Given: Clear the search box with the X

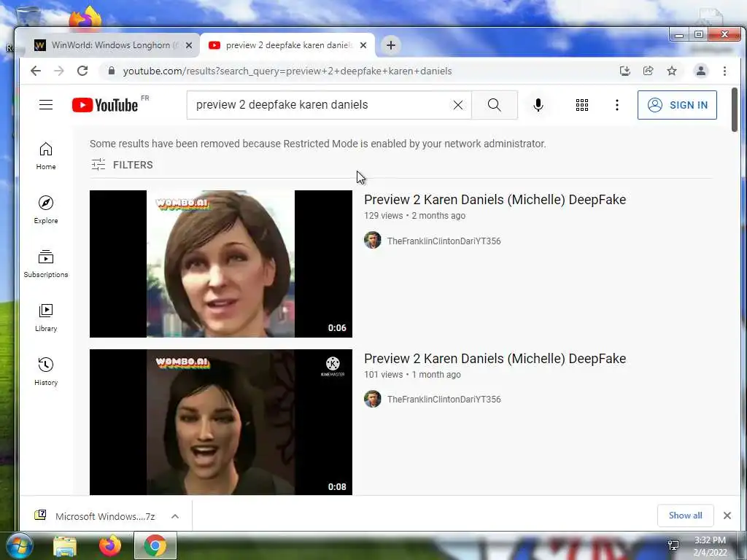Looking at the screenshot, I should point(458,105).
